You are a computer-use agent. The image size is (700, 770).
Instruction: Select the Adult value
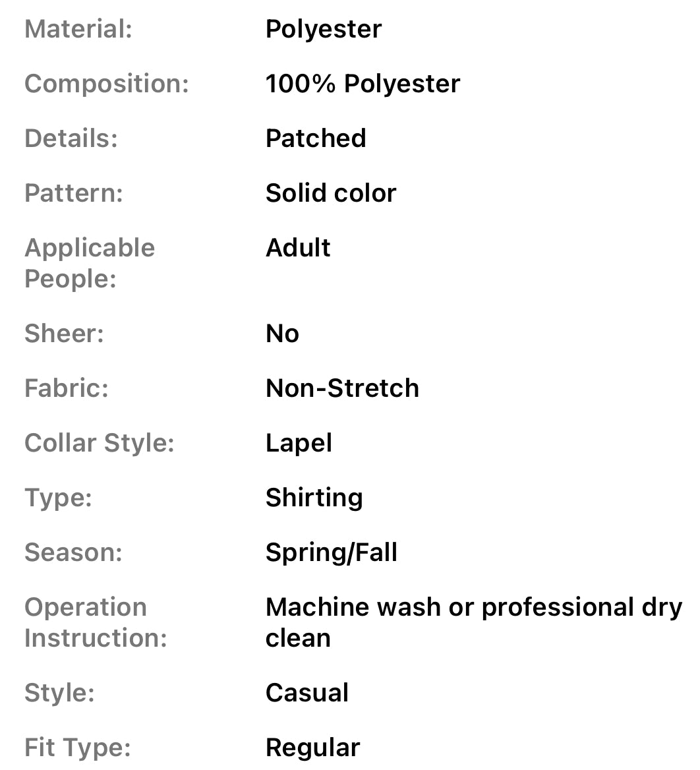point(298,249)
